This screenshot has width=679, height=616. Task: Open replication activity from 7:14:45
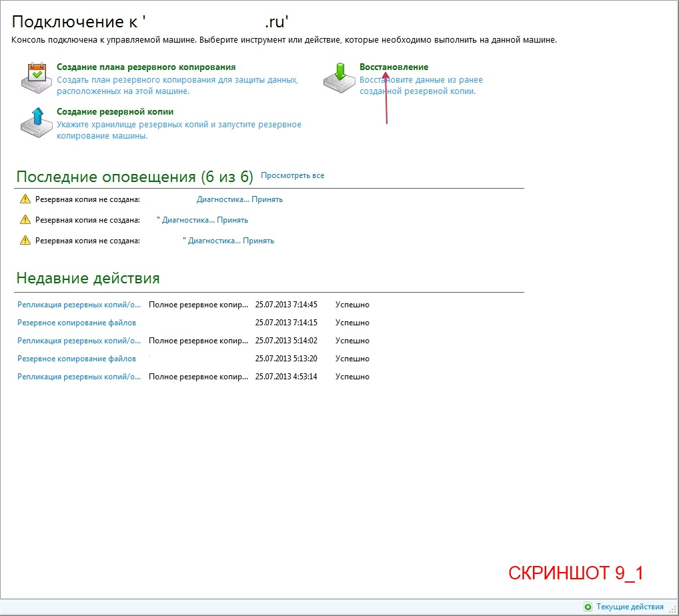tap(79, 305)
